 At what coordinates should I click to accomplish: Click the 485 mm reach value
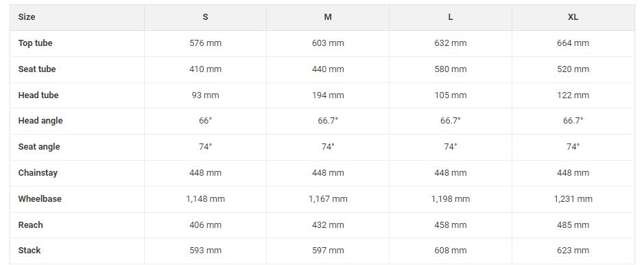[x=573, y=225]
